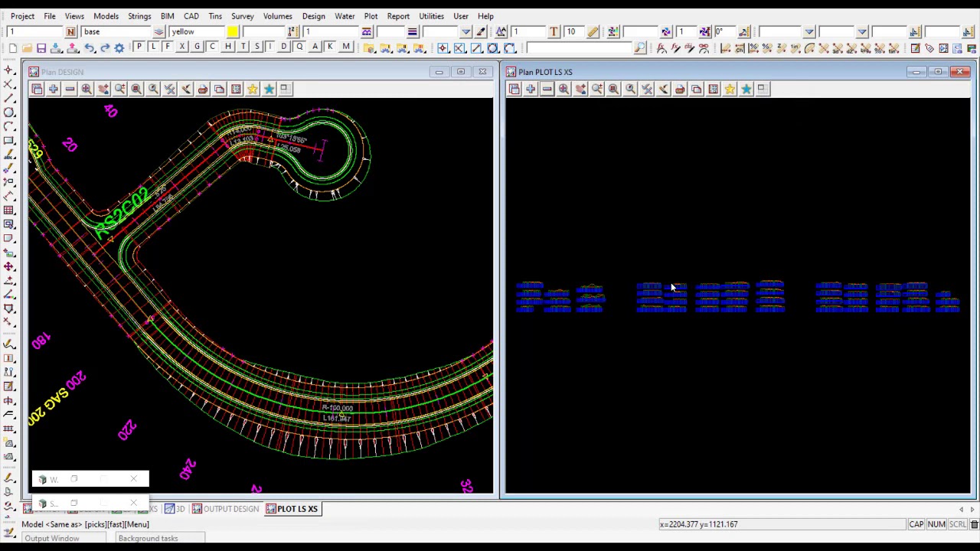980x551 pixels.
Task: Click the Zoom in plus in Plan DESIGN
Action: point(53,89)
